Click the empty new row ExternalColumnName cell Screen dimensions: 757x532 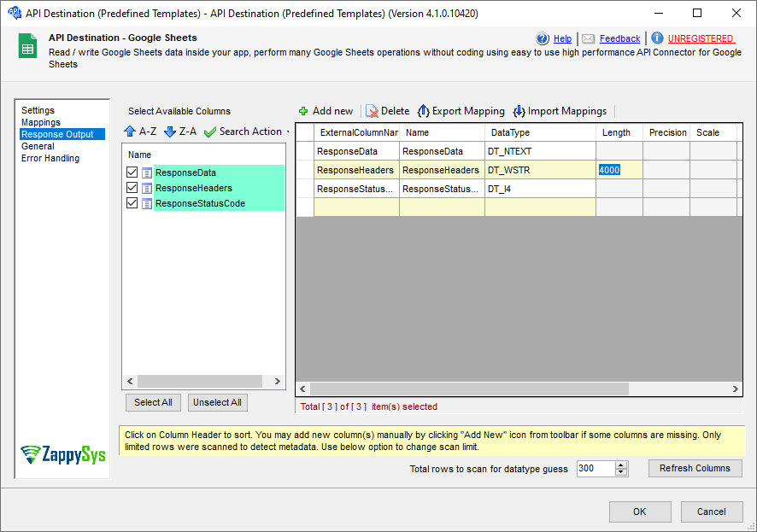[357, 208]
